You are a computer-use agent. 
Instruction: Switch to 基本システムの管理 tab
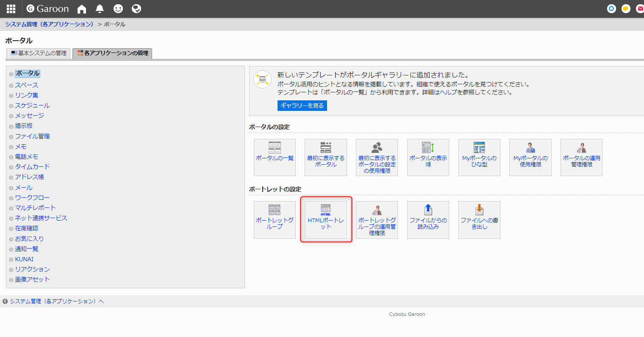39,53
